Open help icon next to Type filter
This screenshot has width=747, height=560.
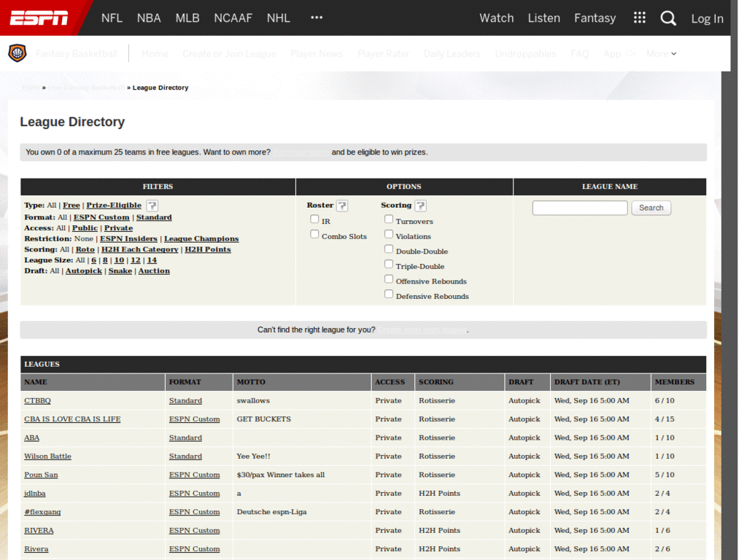(152, 206)
